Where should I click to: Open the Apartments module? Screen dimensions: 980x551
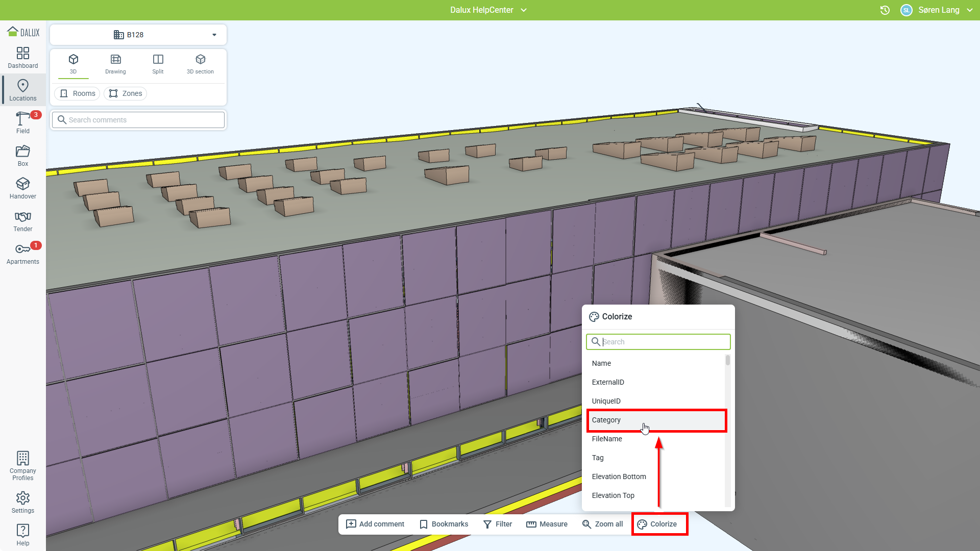[x=23, y=254]
